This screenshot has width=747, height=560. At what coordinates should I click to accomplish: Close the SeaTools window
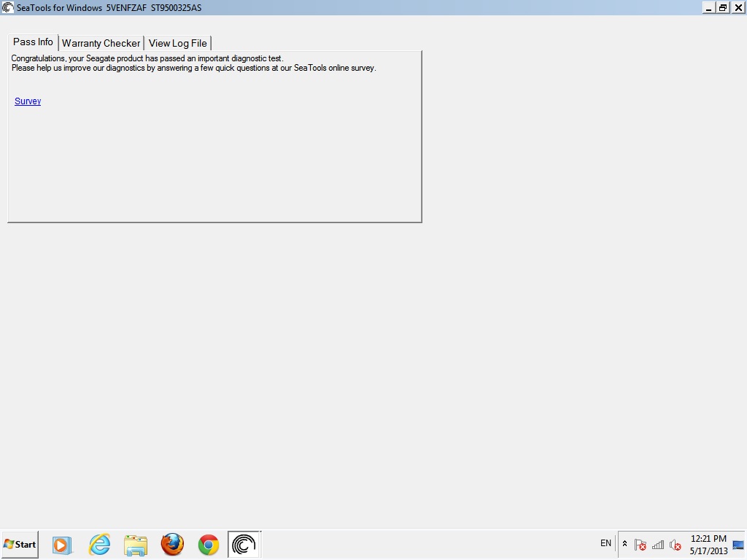pos(738,7)
